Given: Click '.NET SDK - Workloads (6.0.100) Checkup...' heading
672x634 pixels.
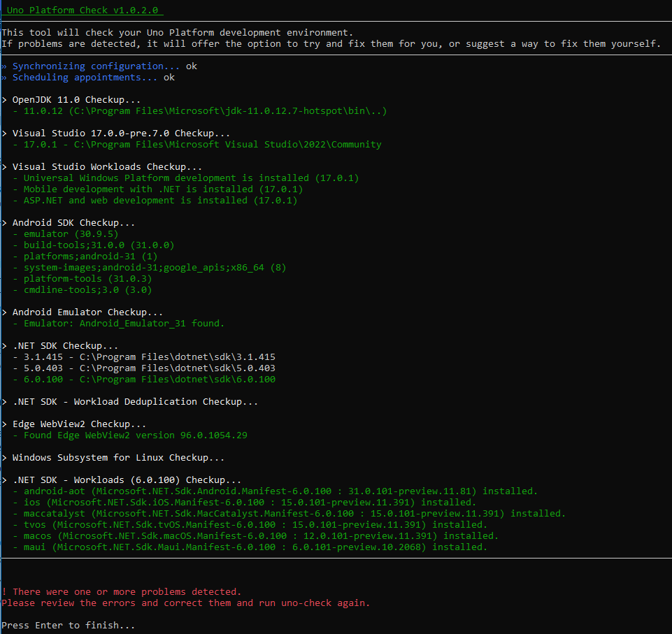Looking at the screenshot, I should [x=122, y=480].
